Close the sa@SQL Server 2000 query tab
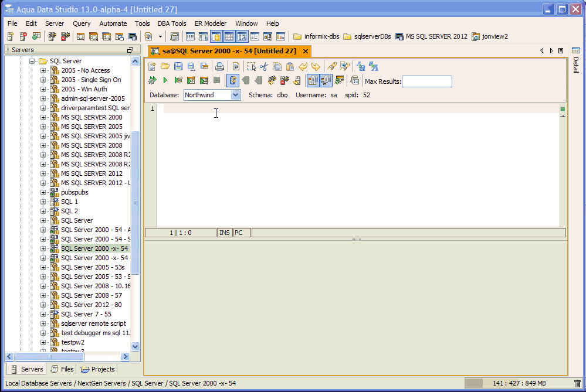Screen dimensions: 586x392 coord(306,51)
